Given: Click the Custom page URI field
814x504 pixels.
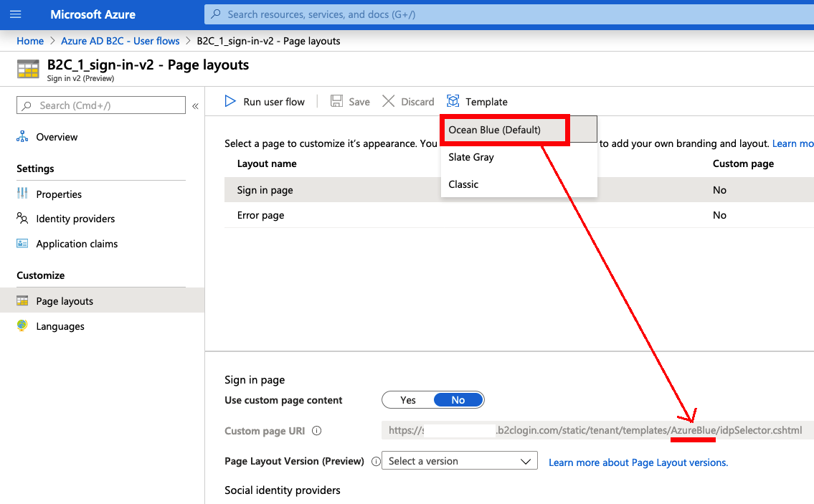Looking at the screenshot, I should (x=597, y=430).
